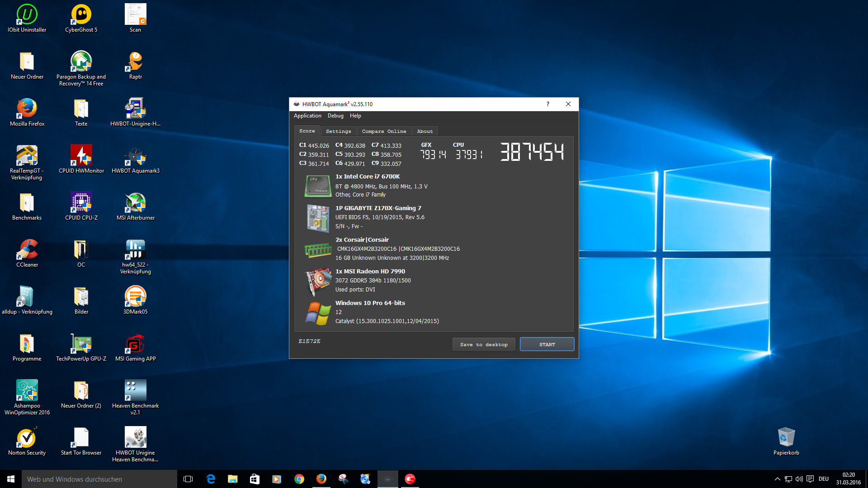Click Save to desktop button
Viewport: 868px width, 488px height.
pyautogui.click(x=484, y=344)
